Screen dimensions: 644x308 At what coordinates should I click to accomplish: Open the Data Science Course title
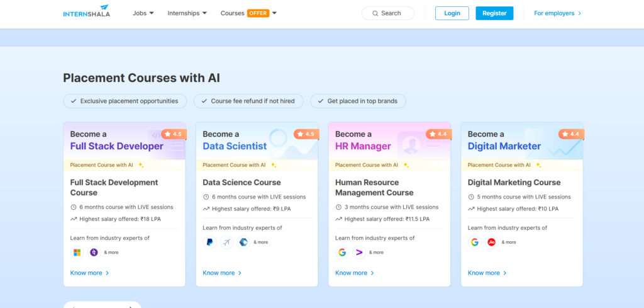[241, 183]
